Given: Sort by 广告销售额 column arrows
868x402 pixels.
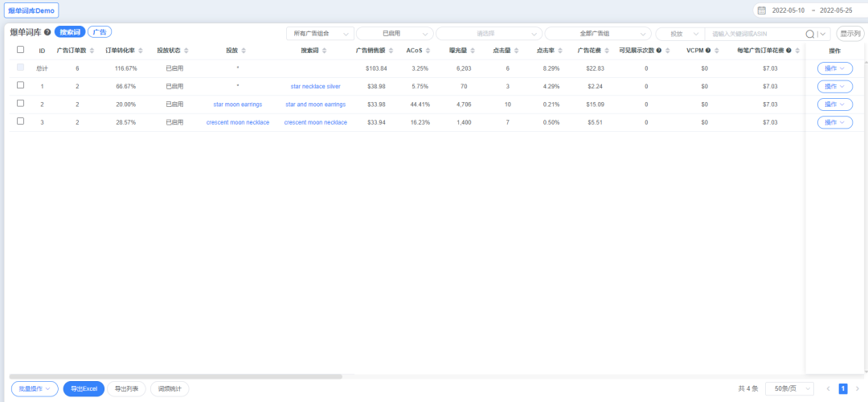Looking at the screenshot, I should coord(391,51).
